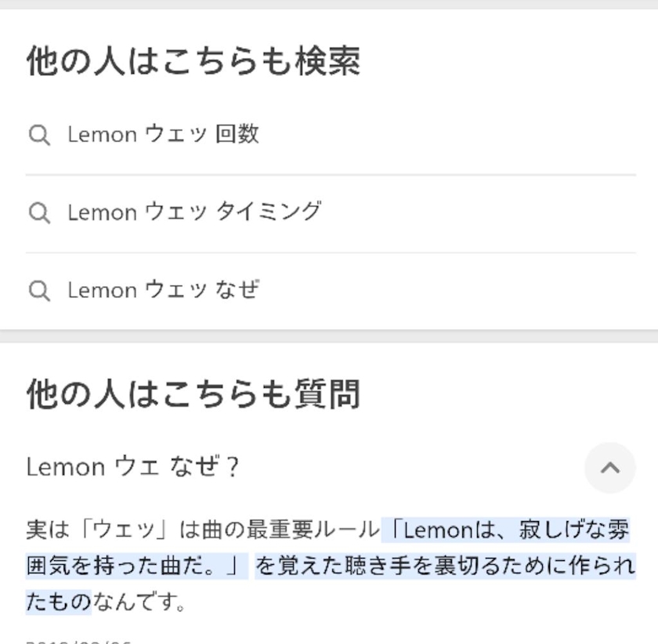Search for the suggestion "Lemon ウェッ タイミング"
Screen dimensions: 658x644
coord(194,212)
